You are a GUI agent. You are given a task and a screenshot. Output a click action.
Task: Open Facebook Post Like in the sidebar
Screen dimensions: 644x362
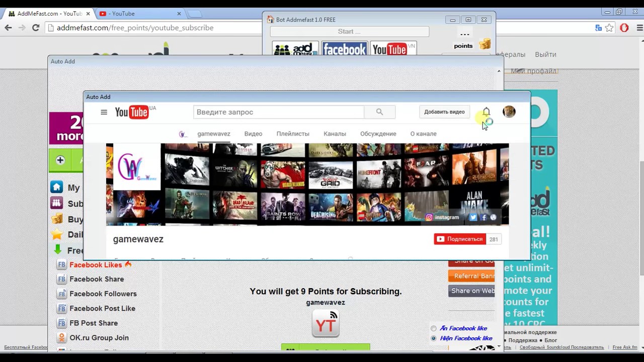[x=102, y=308]
